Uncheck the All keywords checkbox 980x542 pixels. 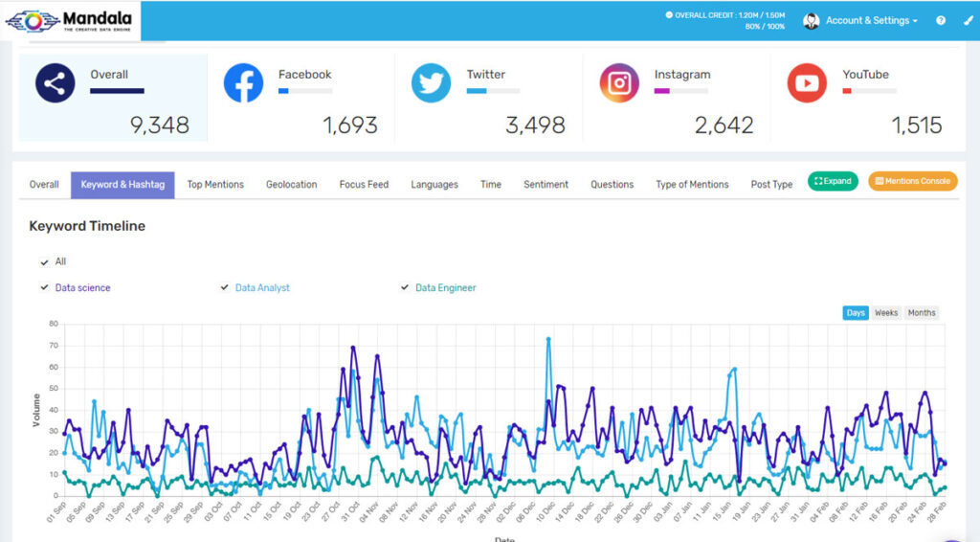coord(44,261)
